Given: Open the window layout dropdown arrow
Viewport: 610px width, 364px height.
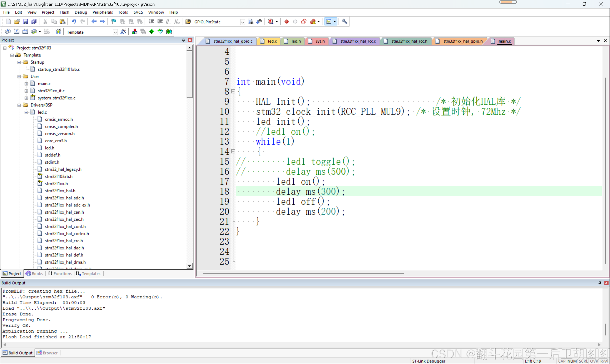Looking at the screenshot, I should (335, 22).
